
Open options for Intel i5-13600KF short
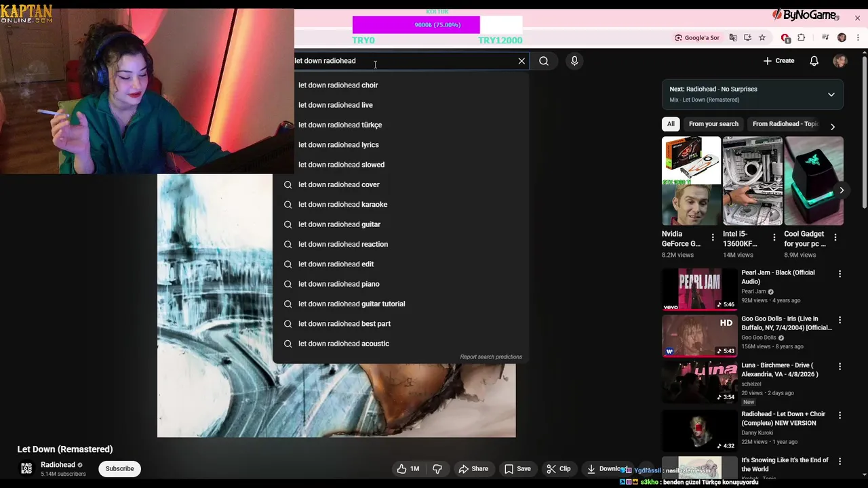pyautogui.click(x=774, y=237)
